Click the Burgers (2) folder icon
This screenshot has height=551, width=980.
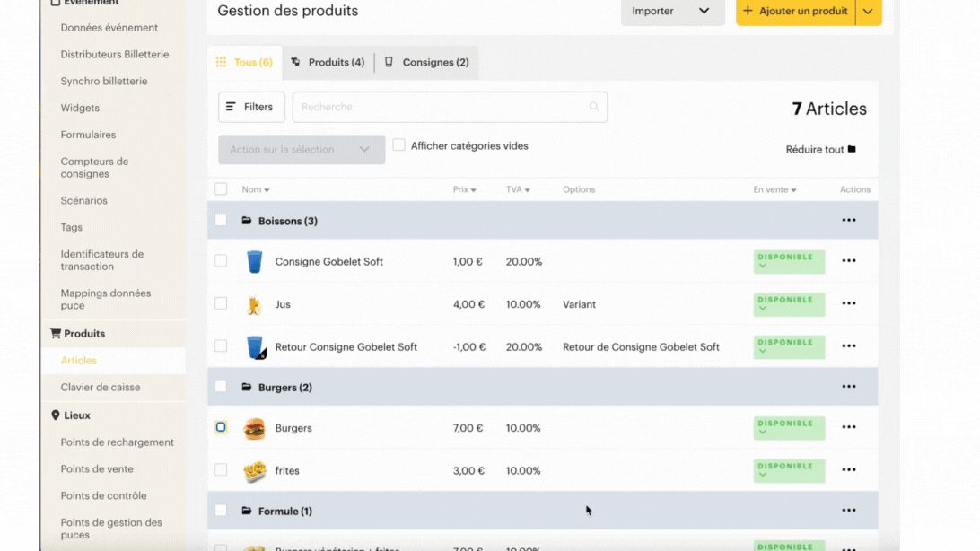pos(247,387)
